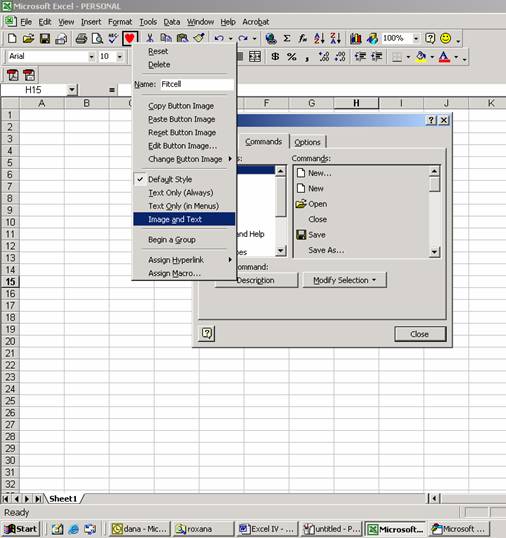Screen dimensions: 506x538
Task: Click the Fill Color paint bucket
Action: 421,57
